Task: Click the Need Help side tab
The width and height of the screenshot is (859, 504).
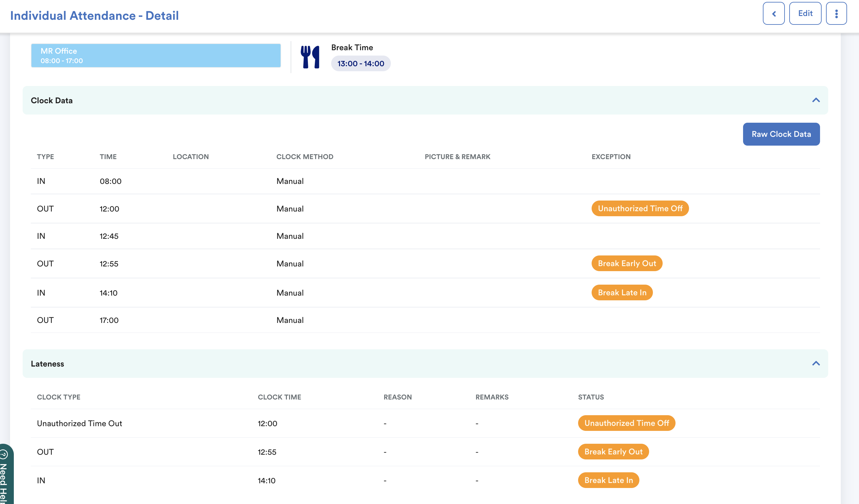Action: (5, 477)
